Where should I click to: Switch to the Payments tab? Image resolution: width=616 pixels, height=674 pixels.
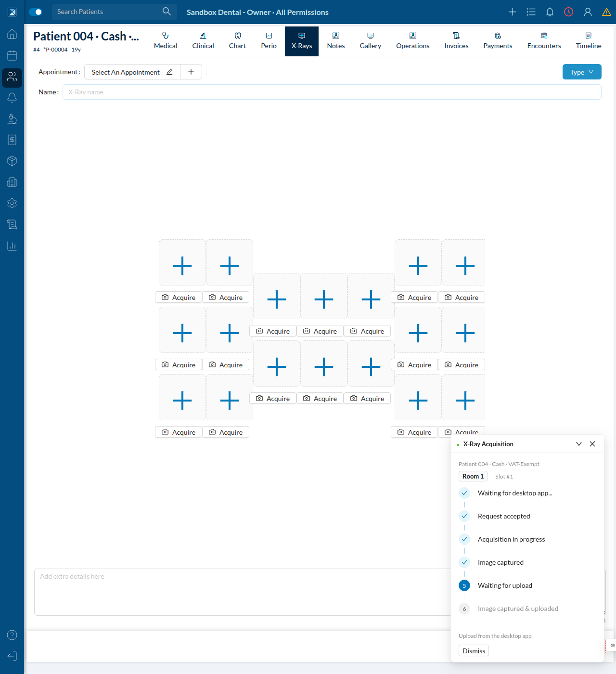498,41
